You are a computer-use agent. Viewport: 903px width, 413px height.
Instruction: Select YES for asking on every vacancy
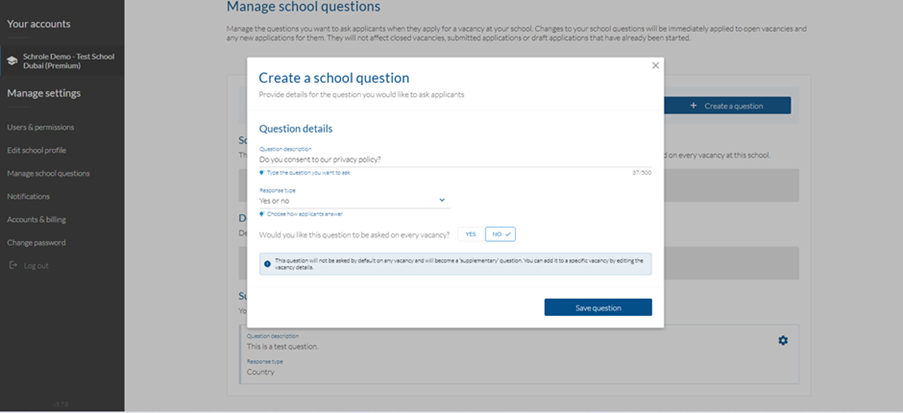point(471,234)
